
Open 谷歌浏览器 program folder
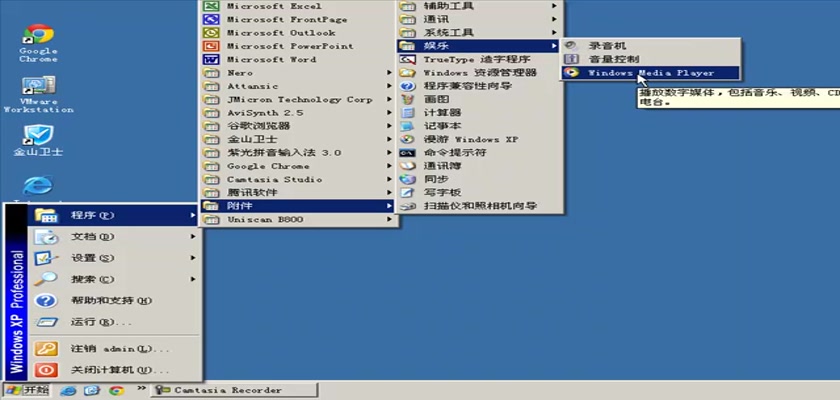pos(299,126)
